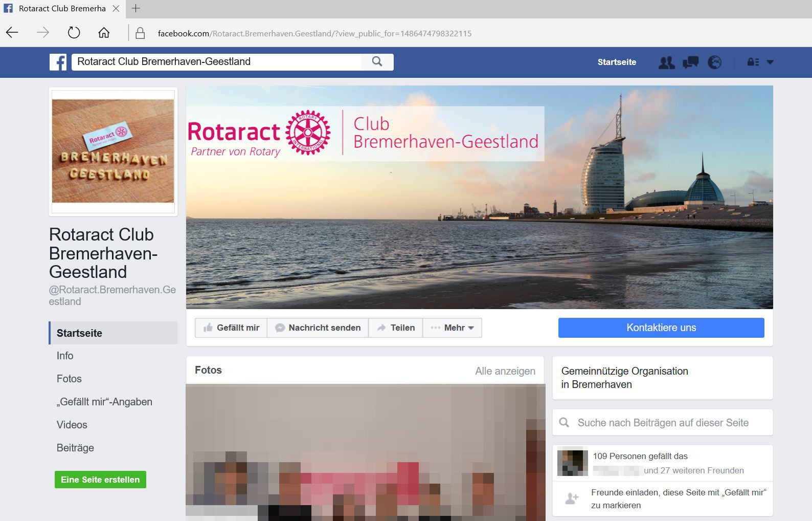Click und 27 weiteren Freunden

click(x=694, y=470)
